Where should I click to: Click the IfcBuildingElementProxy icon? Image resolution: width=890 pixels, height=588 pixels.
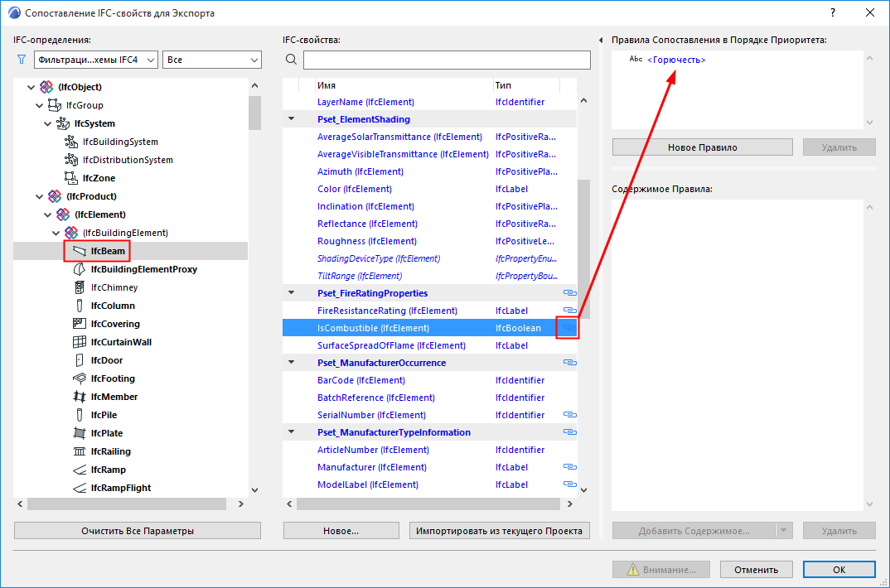click(80, 269)
